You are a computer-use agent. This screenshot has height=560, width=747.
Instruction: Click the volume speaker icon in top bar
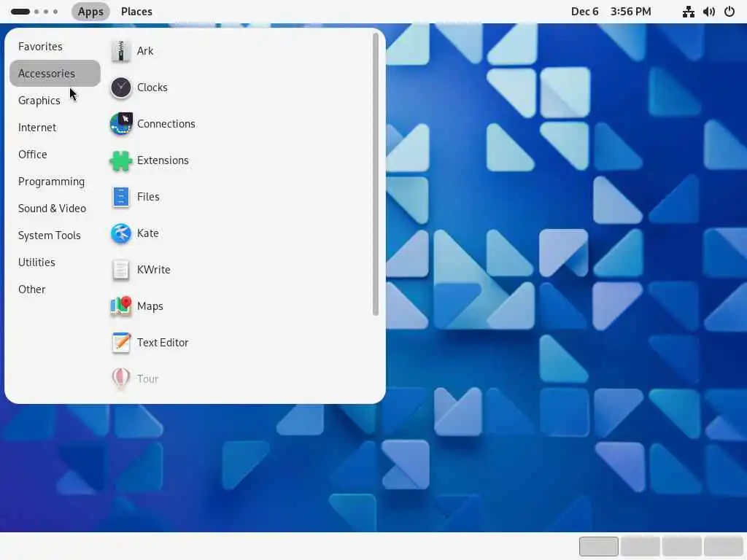pyautogui.click(x=709, y=12)
